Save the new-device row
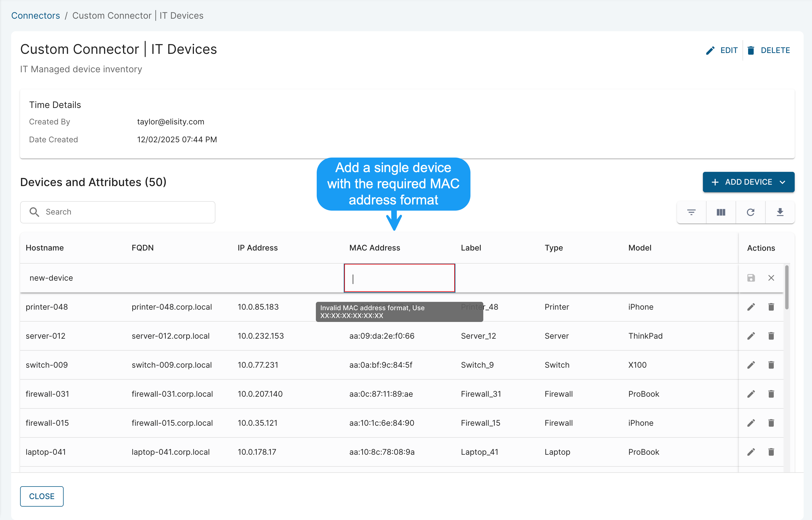The height and width of the screenshot is (520, 812). (751, 278)
